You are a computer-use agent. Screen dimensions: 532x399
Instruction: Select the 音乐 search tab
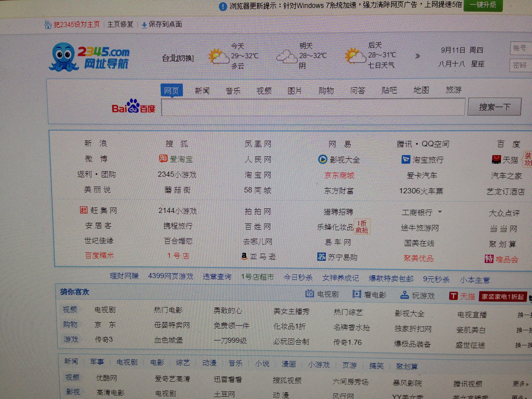tap(233, 91)
